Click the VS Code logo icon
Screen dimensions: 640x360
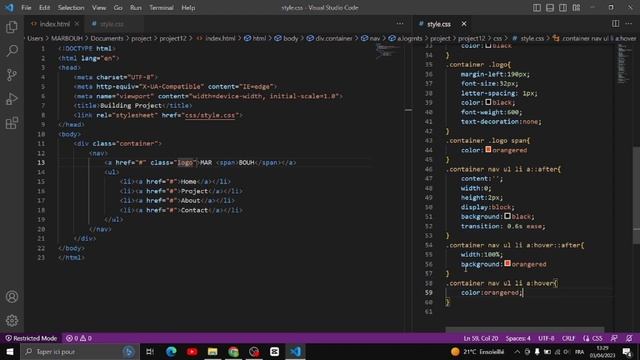(x=9, y=8)
